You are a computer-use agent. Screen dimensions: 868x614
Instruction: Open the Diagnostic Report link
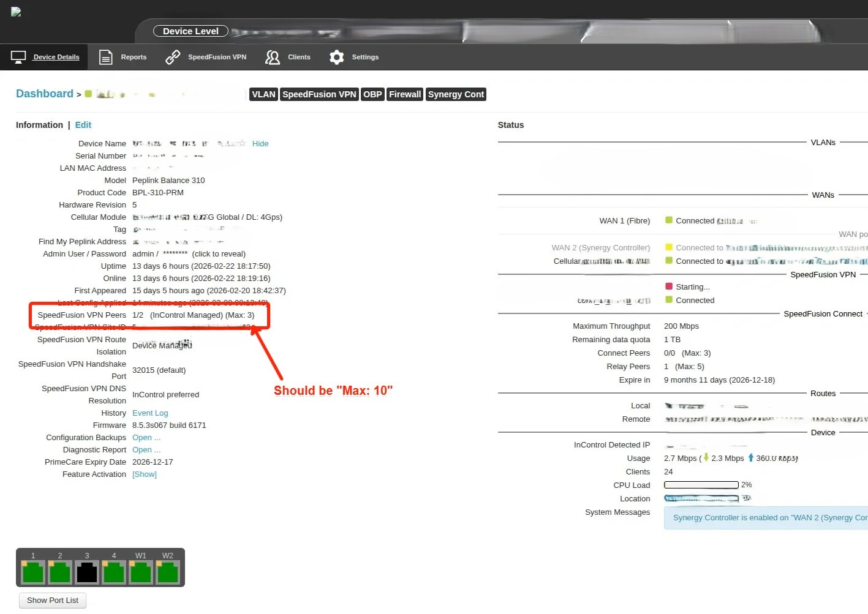click(x=146, y=450)
